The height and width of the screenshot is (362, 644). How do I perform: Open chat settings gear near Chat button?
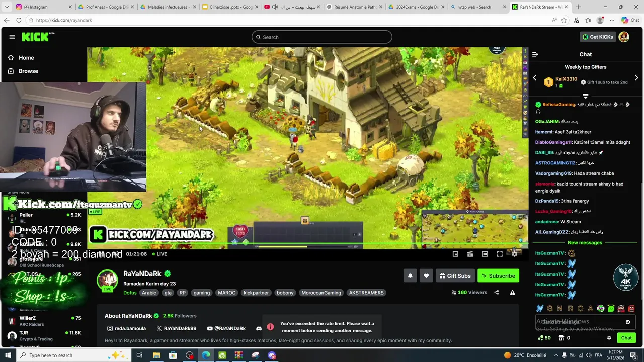[609, 338]
